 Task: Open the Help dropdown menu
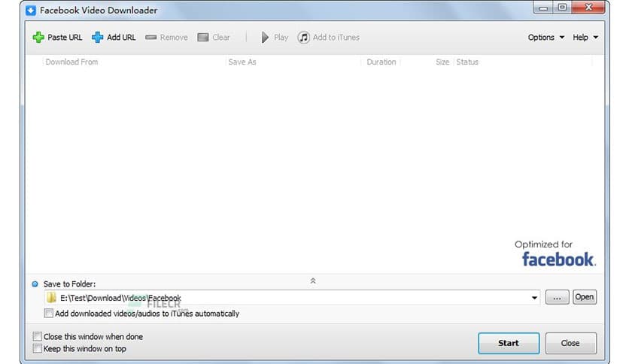coord(585,38)
